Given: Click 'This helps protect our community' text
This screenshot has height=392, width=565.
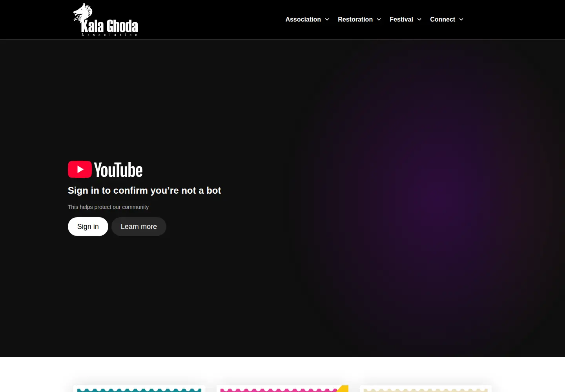Looking at the screenshot, I should (x=108, y=207).
